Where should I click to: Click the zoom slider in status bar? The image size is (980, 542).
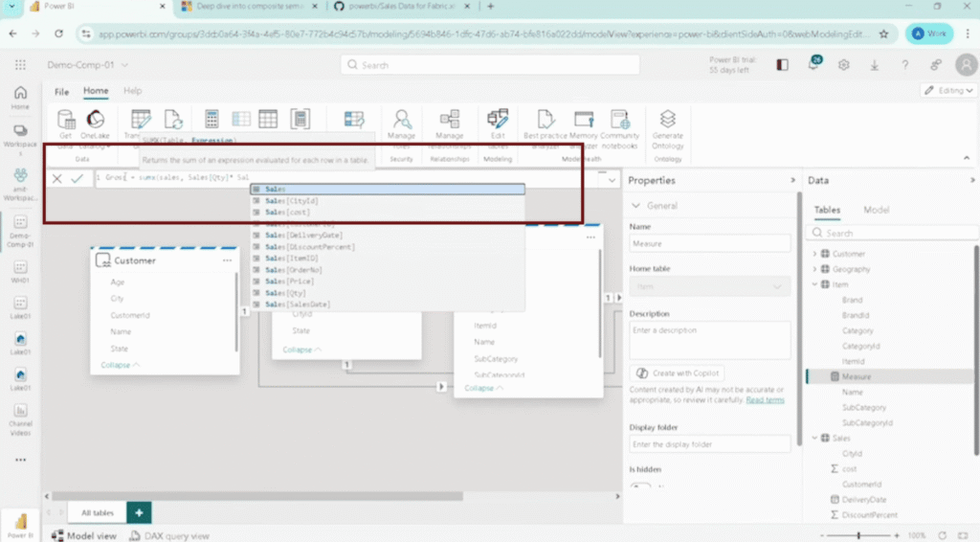pyautogui.click(x=858, y=535)
